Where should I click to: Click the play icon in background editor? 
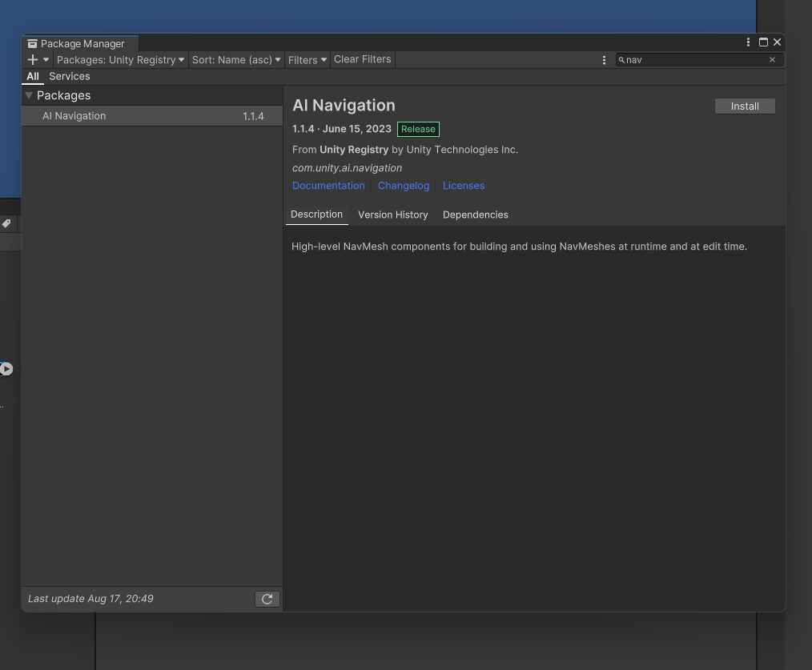point(6,369)
